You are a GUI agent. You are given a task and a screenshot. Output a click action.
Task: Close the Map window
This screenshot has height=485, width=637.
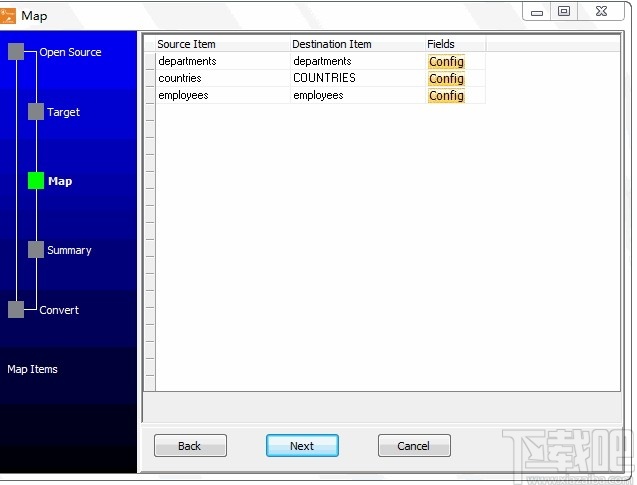601,11
